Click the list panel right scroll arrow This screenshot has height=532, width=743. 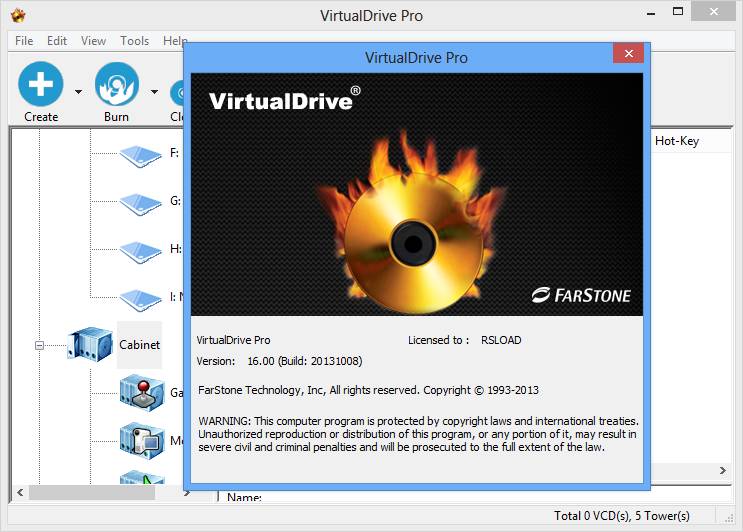pos(723,470)
